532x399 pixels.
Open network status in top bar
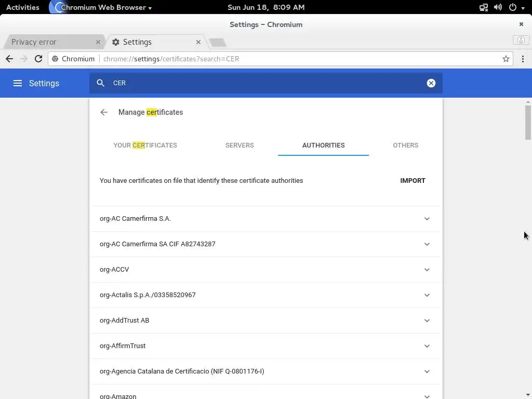tap(484, 7)
